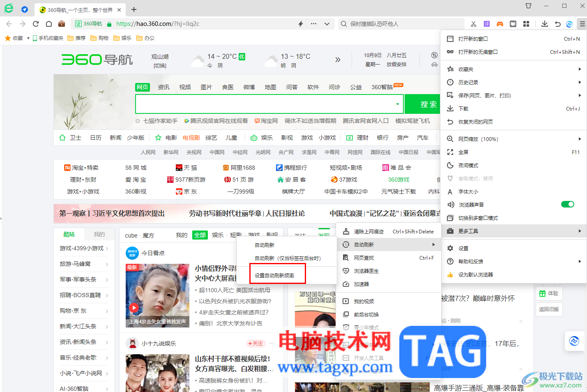The width and height of the screenshot is (587, 392).
Task: Open the 办公 bookmark folder
Action: (146, 38)
